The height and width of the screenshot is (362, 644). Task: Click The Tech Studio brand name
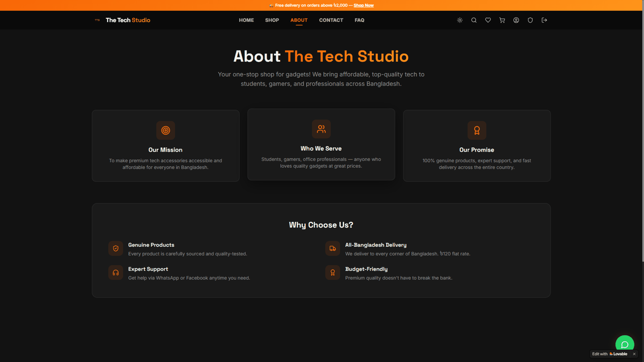128,20
